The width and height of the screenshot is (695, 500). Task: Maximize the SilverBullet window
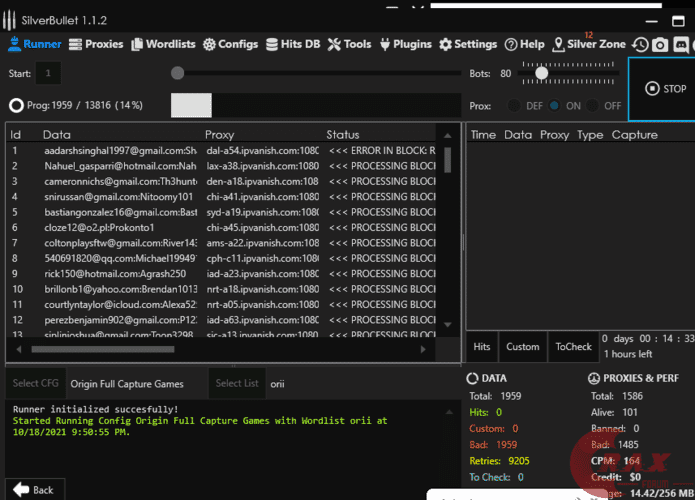pyautogui.click(x=678, y=21)
